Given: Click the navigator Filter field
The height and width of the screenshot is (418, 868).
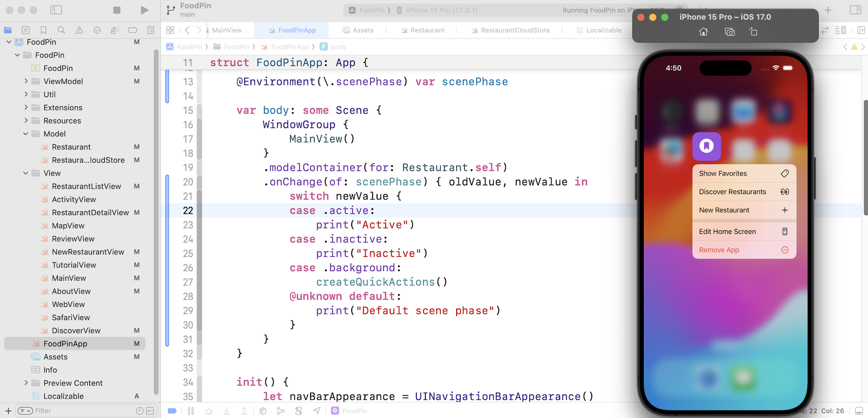Looking at the screenshot, I should coord(81,411).
